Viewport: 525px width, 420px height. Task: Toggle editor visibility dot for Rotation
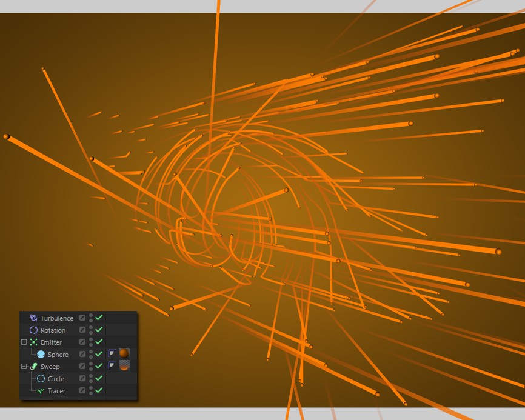point(91,328)
